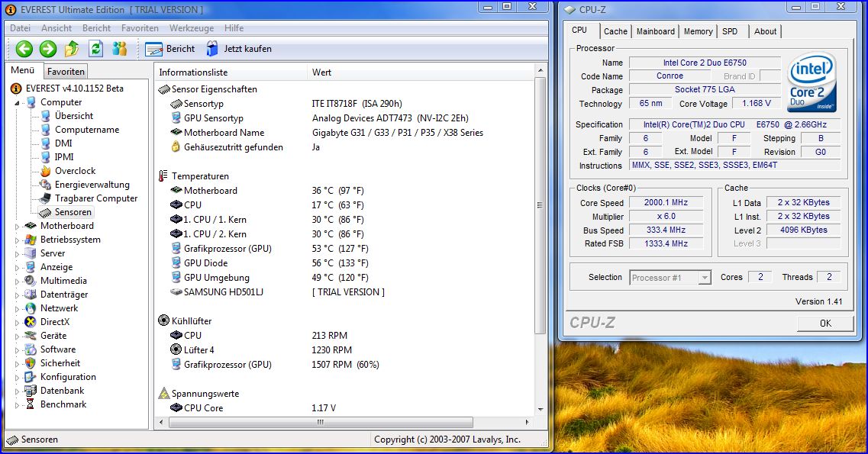Click the OK button in CPU-Z
The height and width of the screenshot is (454, 868).
coord(824,324)
